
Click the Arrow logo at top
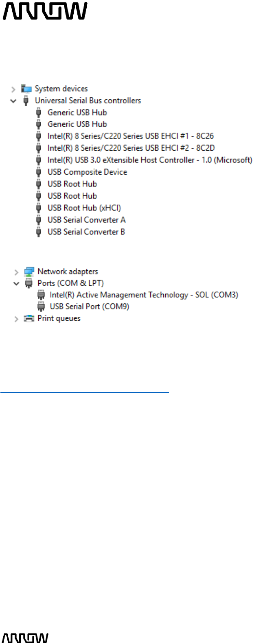(x=45, y=11)
